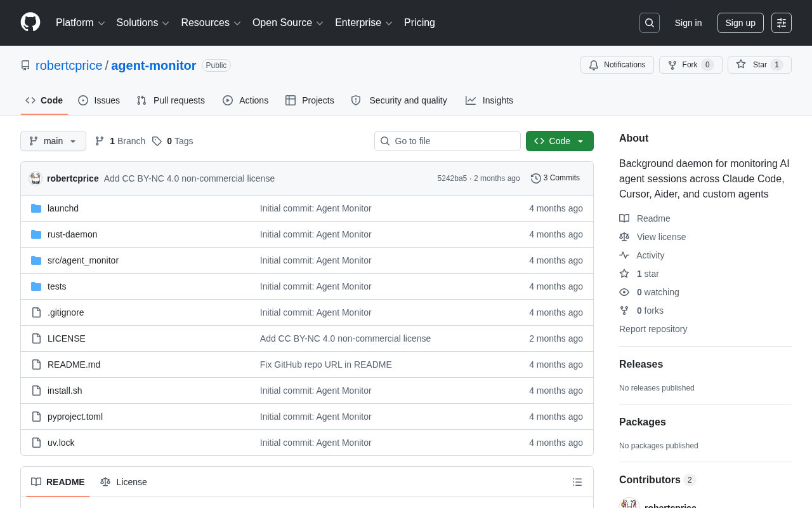
Task: Switch to the Projects tab
Action: 310,100
